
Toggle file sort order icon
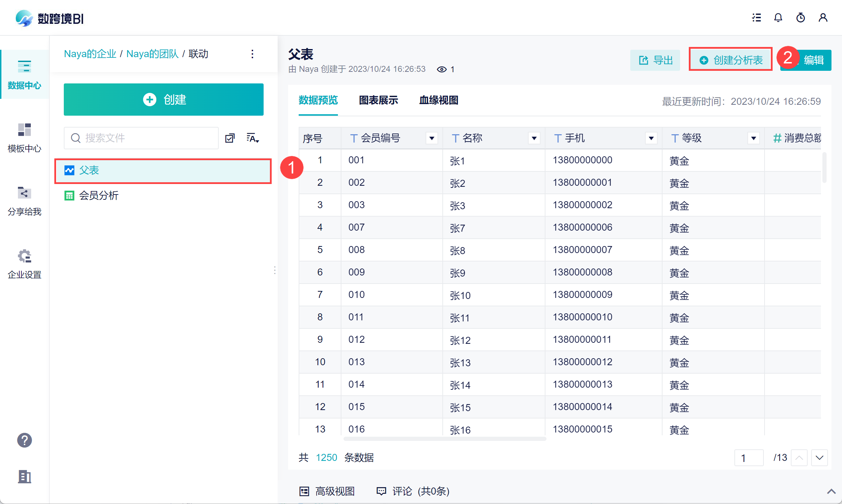252,138
